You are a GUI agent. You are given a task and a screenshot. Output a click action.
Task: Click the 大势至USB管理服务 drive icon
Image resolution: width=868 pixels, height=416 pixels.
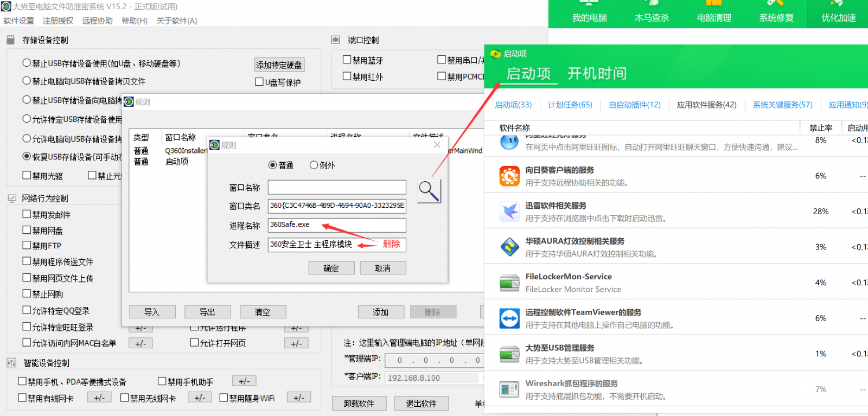(509, 354)
